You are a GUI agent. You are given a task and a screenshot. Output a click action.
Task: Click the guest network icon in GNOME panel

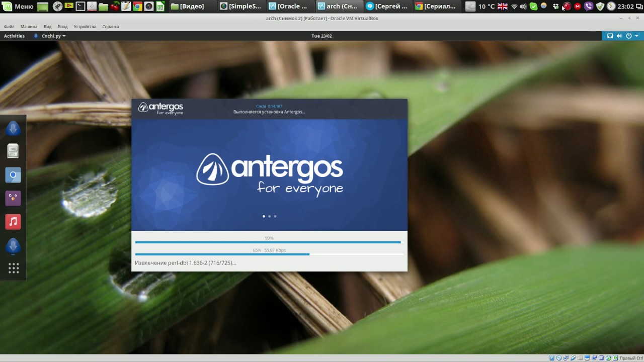(x=610, y=36)
